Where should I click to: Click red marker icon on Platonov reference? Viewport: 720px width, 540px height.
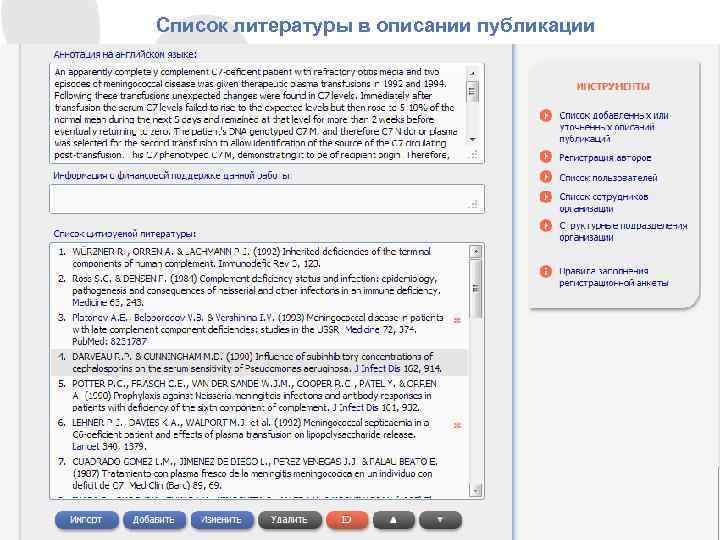(457, 320)
